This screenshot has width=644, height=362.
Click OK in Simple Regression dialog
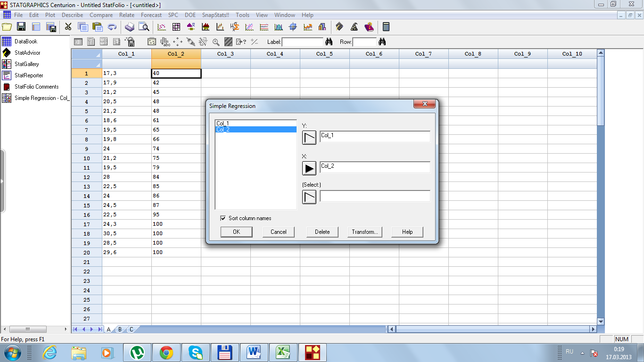[236, 232]
